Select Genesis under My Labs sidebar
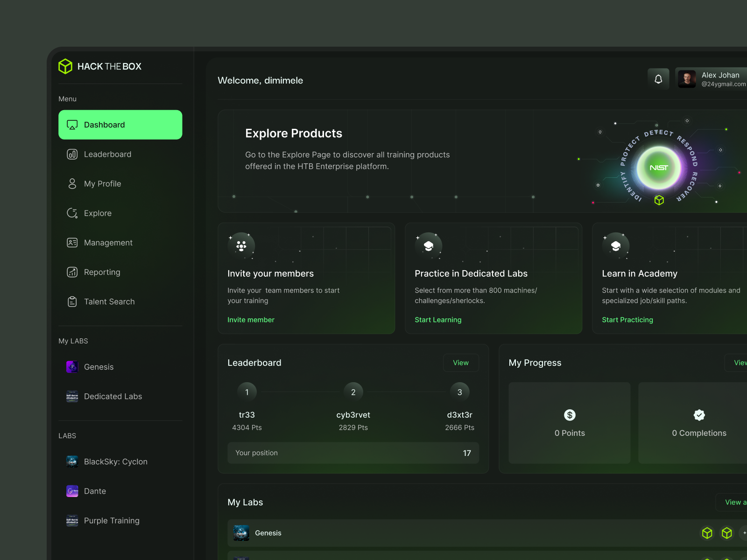The height and width of the screenshot is (560, 747). point(99,367)
